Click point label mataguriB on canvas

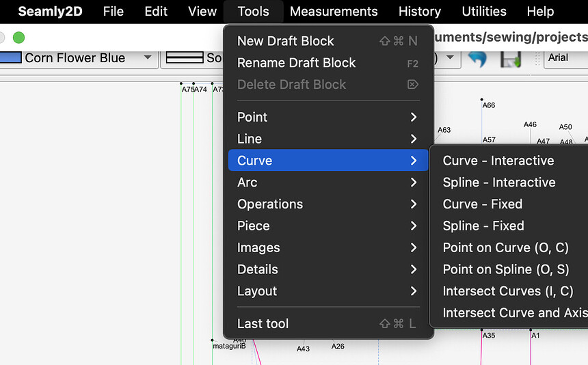click(x=230, y=346)
